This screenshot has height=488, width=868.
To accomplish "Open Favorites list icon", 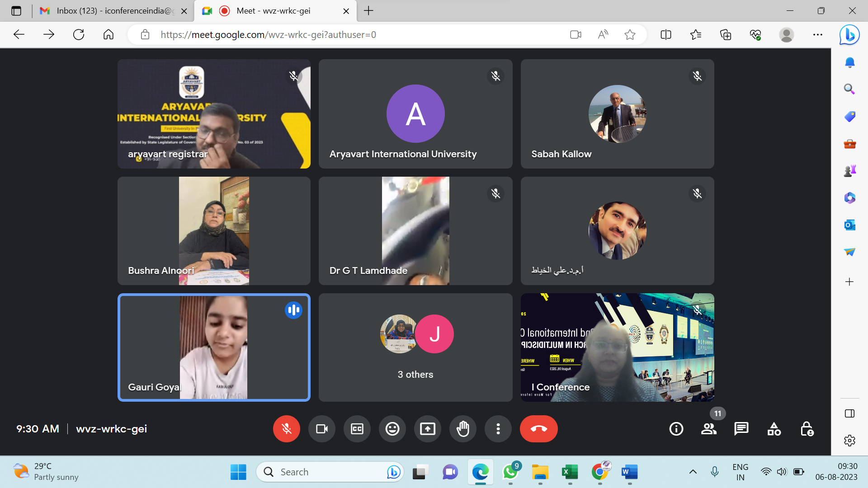I will (696, 34).
